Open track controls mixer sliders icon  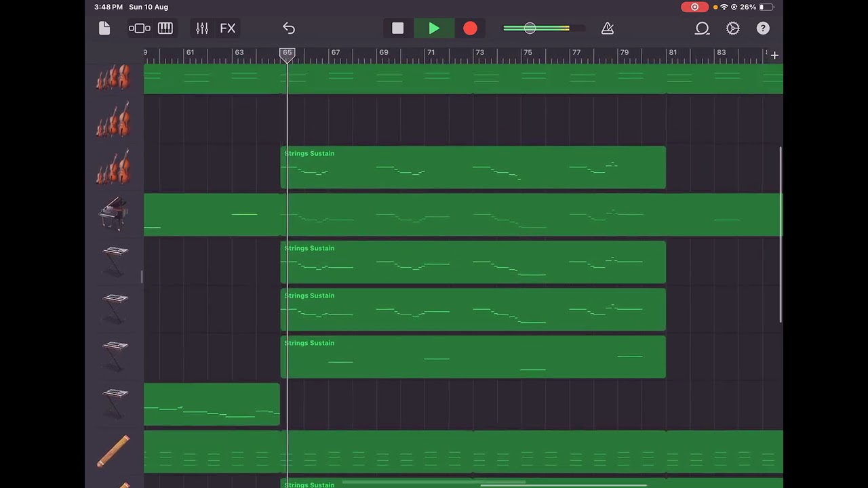tap(202, 28)
